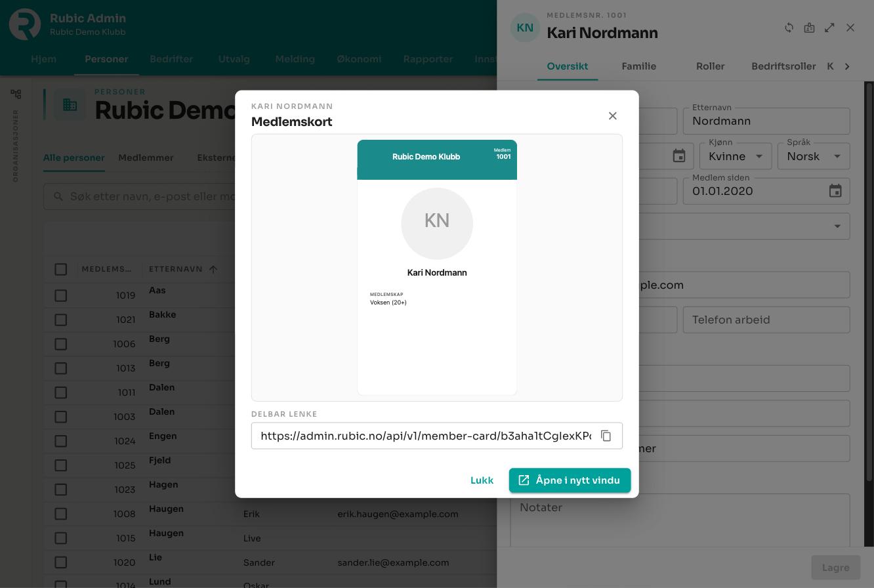This screenshot has width=874, height=588.
Task: Show more tabs with the chevron arrow
Action: pos(847,66)
